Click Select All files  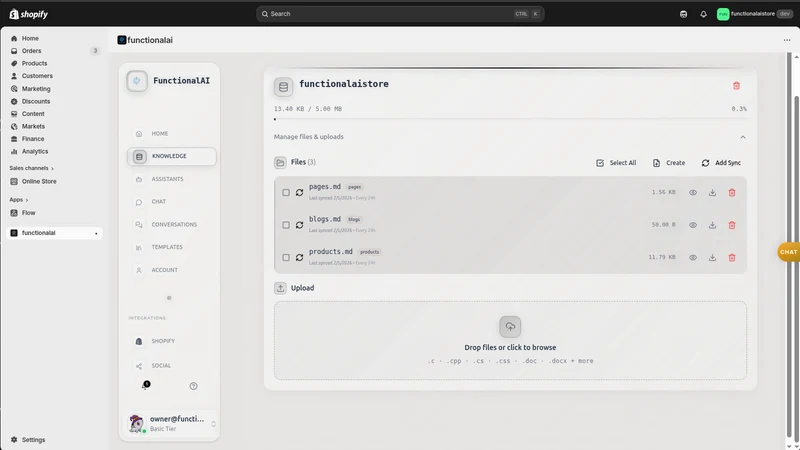coord(616,163)
